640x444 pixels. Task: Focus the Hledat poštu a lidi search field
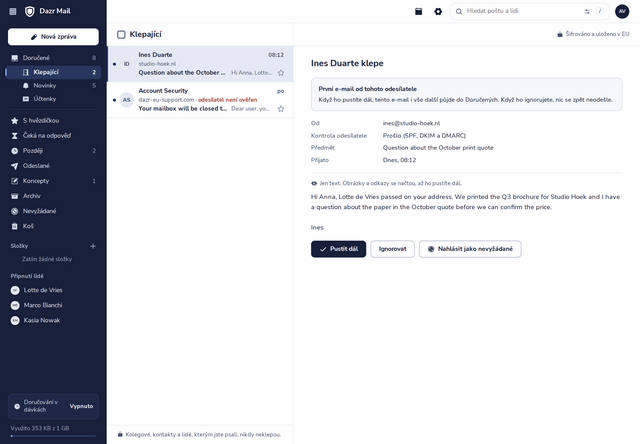pyautogui.click(x=524, y=11)
